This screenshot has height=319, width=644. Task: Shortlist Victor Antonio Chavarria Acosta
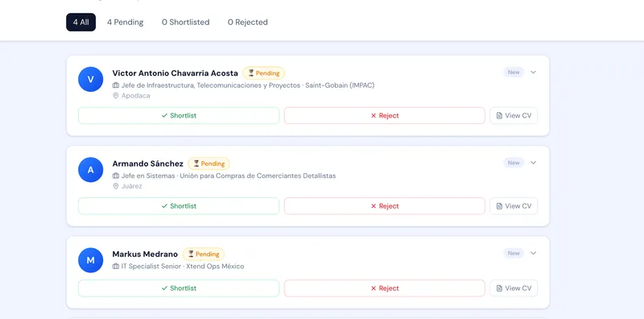pos(179,115)
